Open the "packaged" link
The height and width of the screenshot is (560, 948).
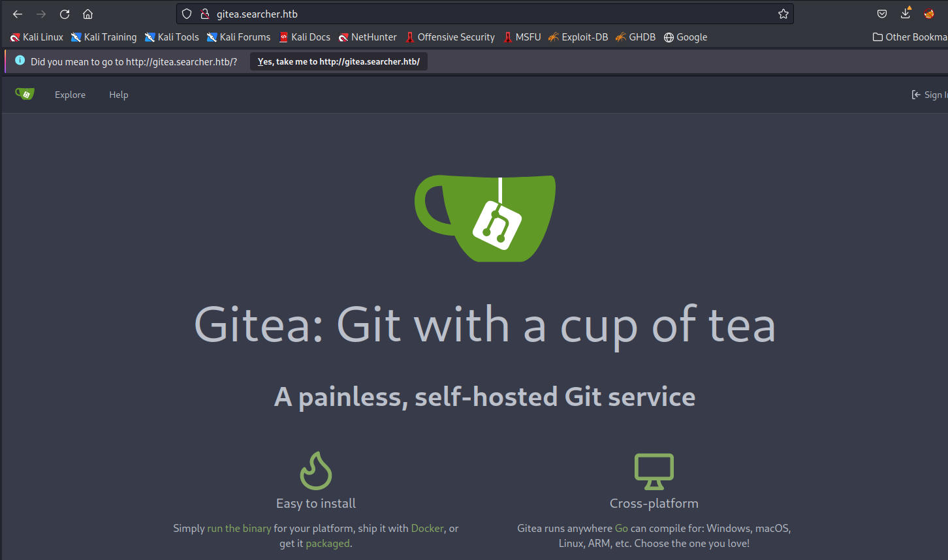tap(327, 543)
